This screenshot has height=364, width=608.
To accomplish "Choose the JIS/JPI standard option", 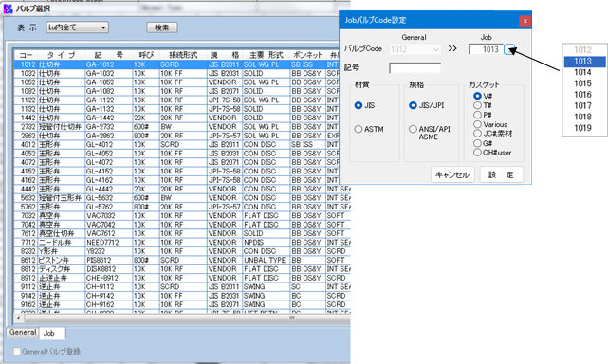I will pos(413,105).
